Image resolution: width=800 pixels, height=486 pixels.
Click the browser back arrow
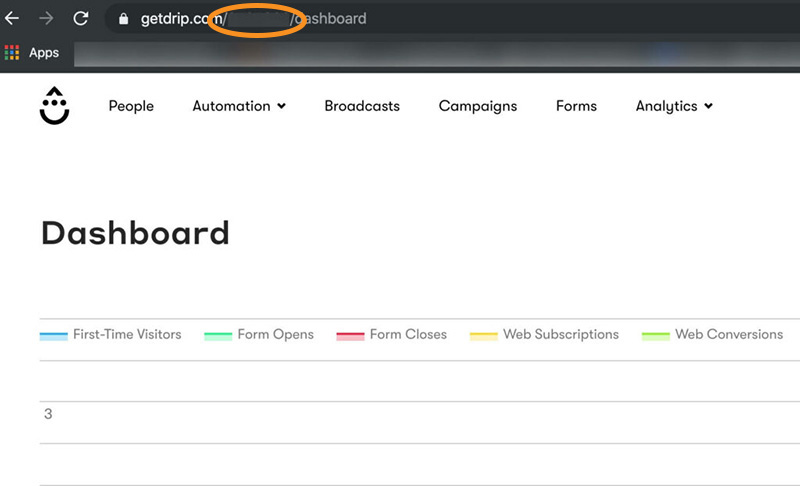point(12,18)
